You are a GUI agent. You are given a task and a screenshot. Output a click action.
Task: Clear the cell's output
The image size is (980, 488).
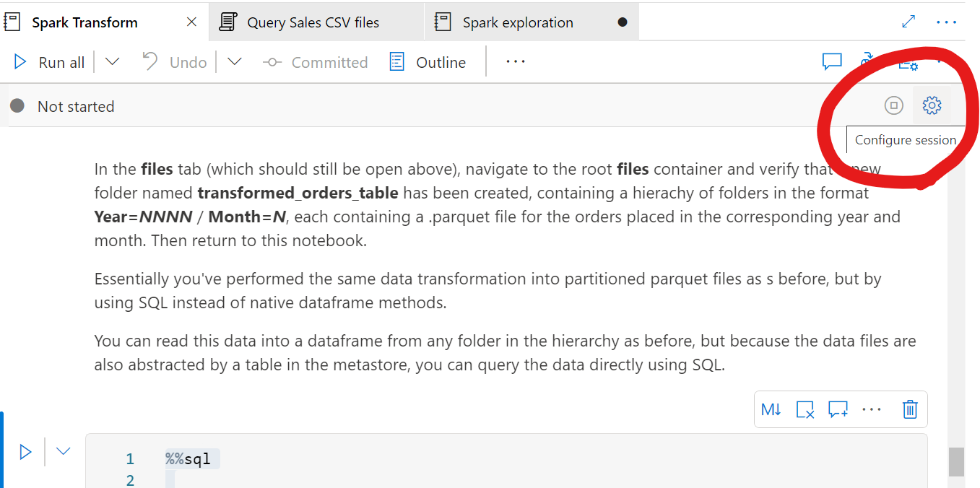805,409
